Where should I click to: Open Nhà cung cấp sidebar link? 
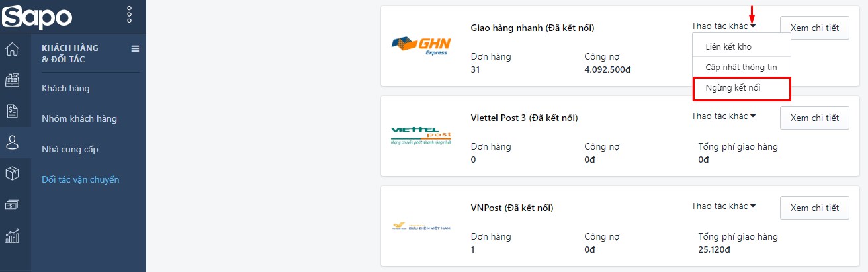pos(70,149)
